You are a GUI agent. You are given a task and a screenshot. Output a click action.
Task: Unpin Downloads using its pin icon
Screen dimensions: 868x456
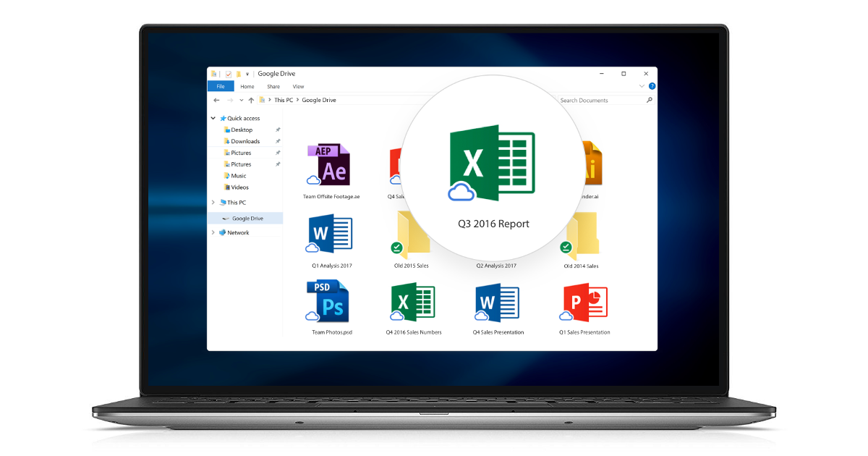pyautogui.click(x=278, y=141)
